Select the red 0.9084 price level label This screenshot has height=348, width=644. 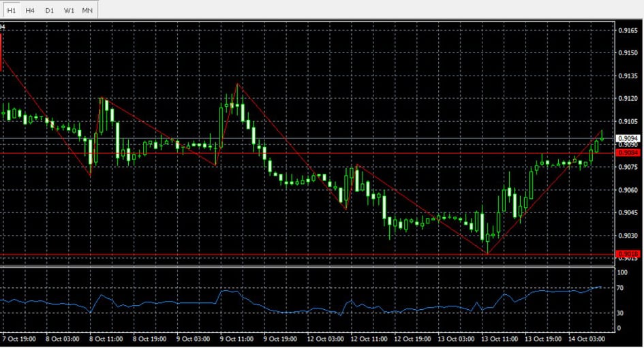click(627, 153)
